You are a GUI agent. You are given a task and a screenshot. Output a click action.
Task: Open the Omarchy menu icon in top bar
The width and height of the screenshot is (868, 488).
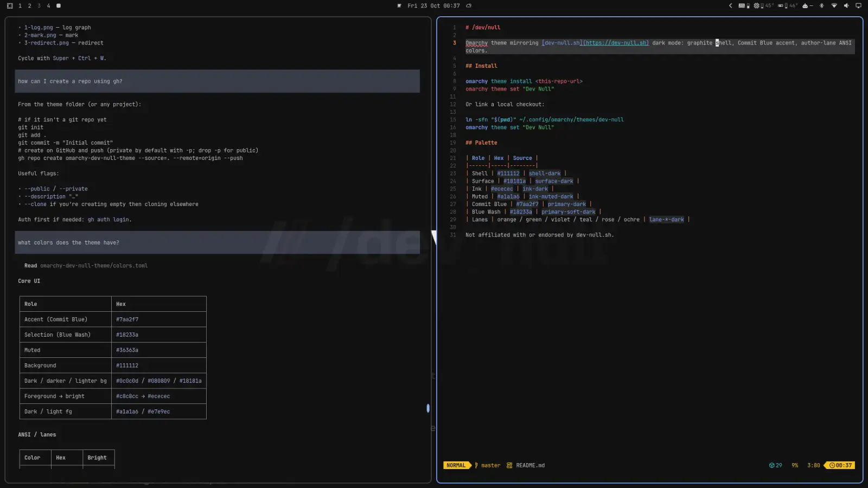click(x=9, y=5)
